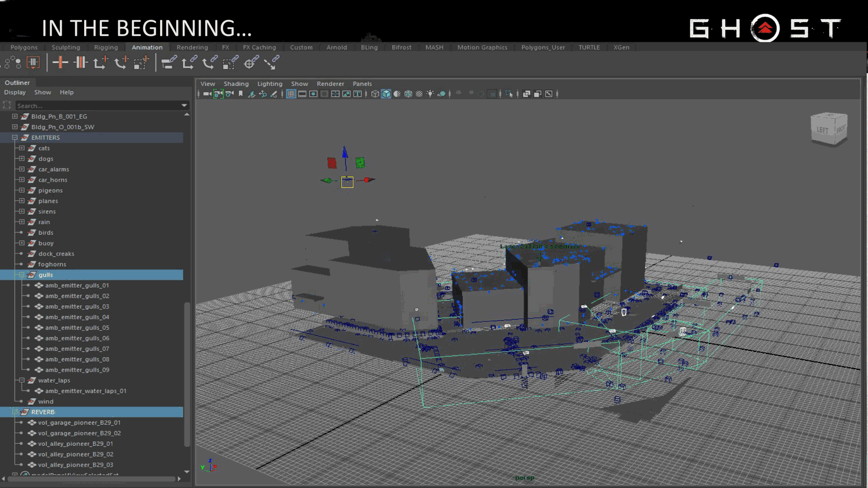Click the use all lights bulb icon

(x=430, y=94)
